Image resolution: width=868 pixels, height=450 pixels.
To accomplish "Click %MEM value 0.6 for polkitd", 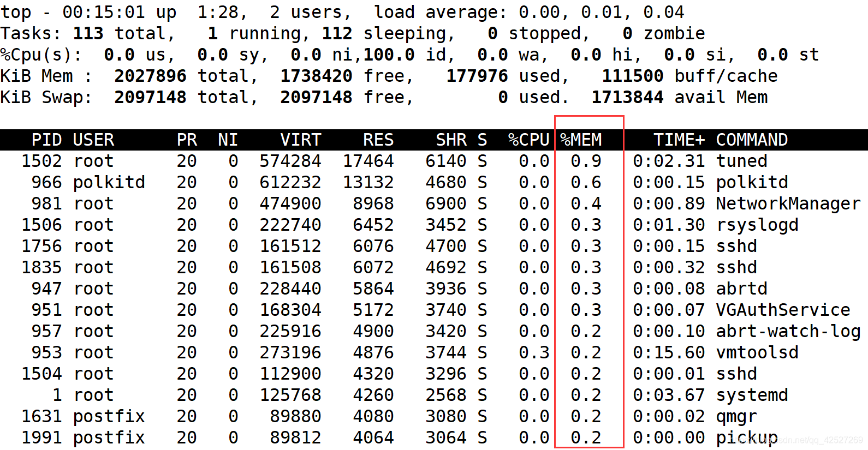I will coord(586,183).
